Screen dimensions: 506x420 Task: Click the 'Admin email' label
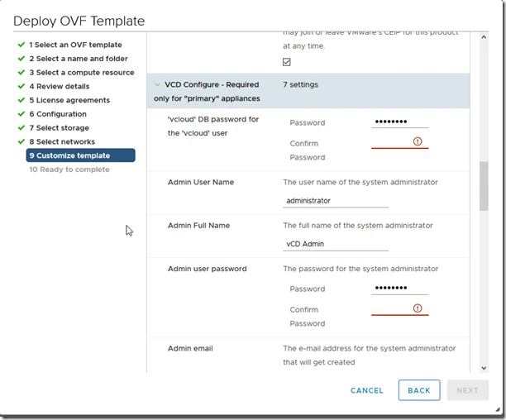tap(190, 348)
